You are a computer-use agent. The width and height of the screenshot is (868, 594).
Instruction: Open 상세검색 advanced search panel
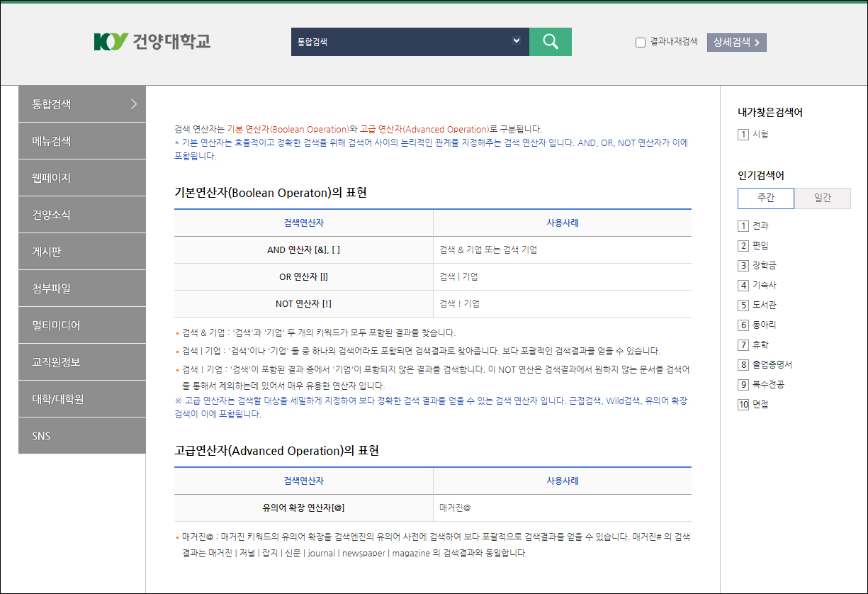(736, 43)
